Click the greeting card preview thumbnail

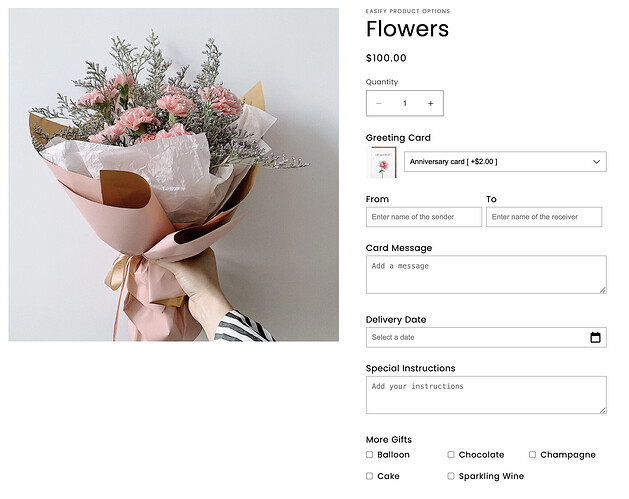pyautogui.click(x=381, y=162)
